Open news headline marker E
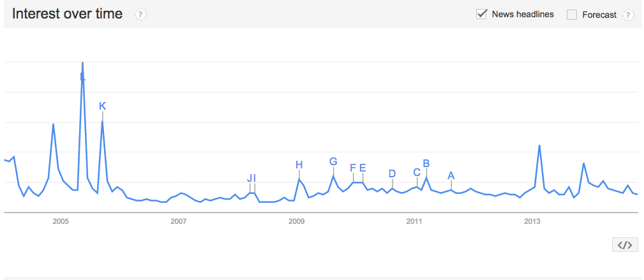Screen dimensions: 644x280 pyautogui.click(x=363, y=168)
